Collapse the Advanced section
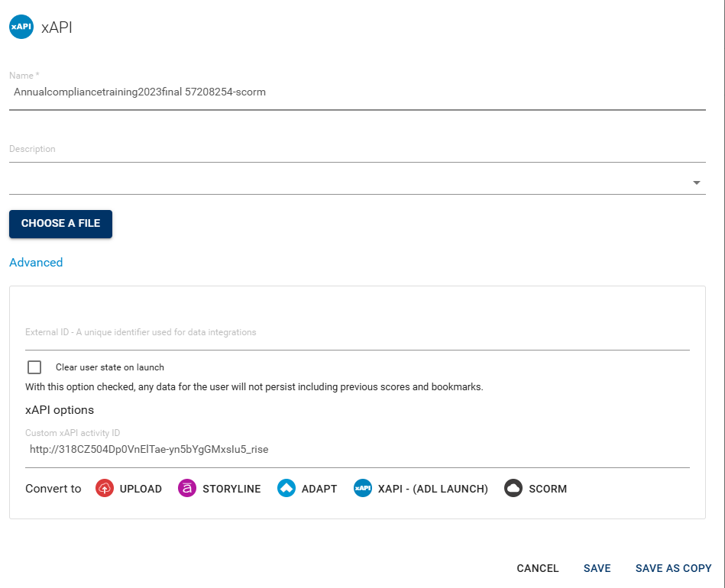The width and height of the screenshot is (725, 588). point(36,262)
